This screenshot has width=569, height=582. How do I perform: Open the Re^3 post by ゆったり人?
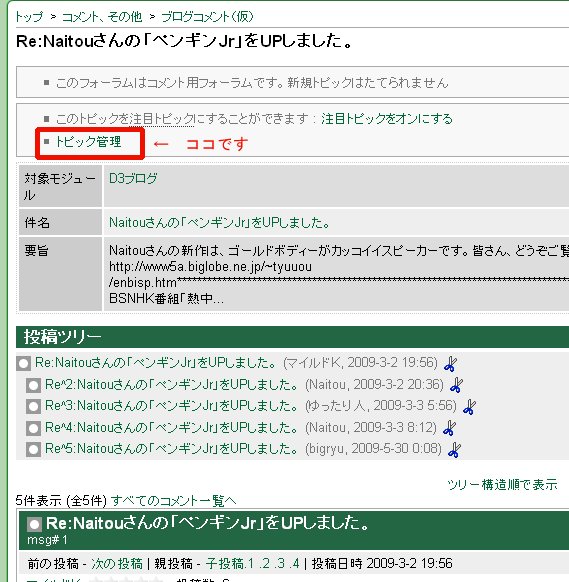click(171, 406)
